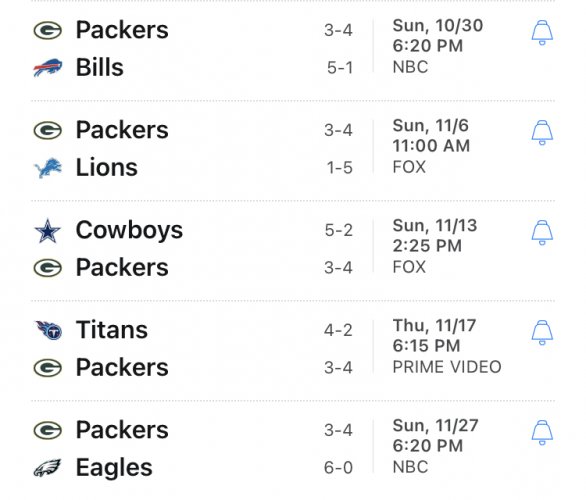Click Packers logo in the 10/30 game
Viewport: 586px width, 500px height.
[x=47, y=30]
